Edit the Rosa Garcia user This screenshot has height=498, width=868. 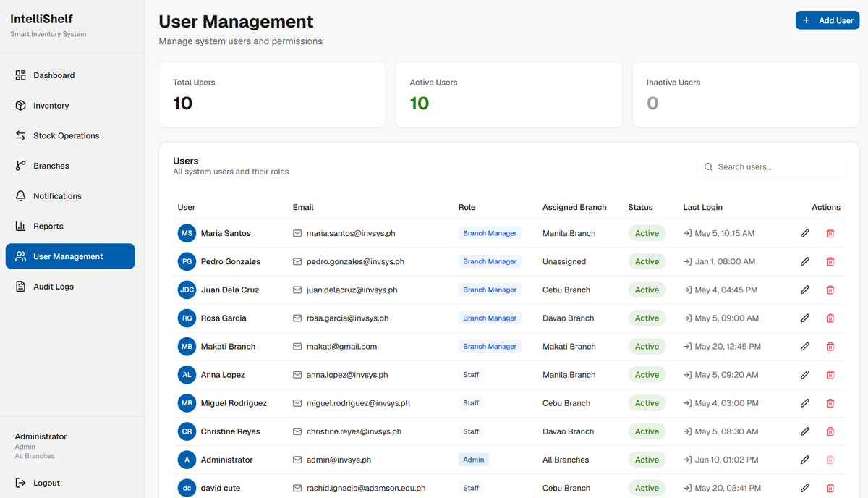point(805,318)
